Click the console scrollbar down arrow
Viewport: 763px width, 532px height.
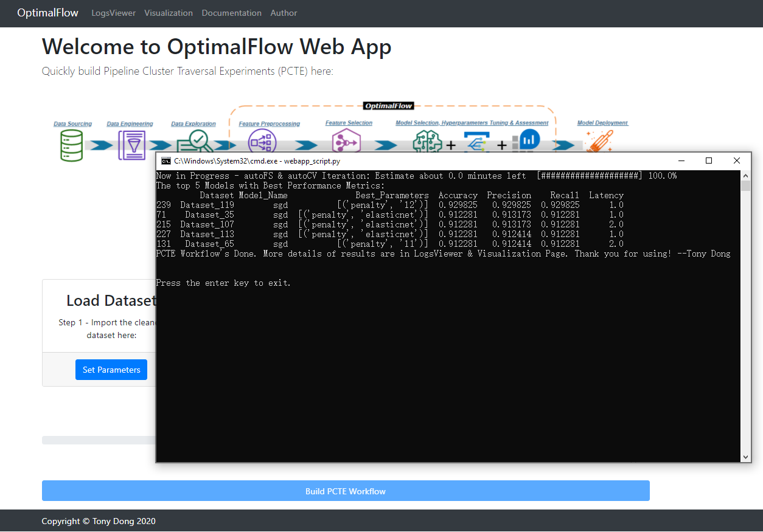[745, 457]
